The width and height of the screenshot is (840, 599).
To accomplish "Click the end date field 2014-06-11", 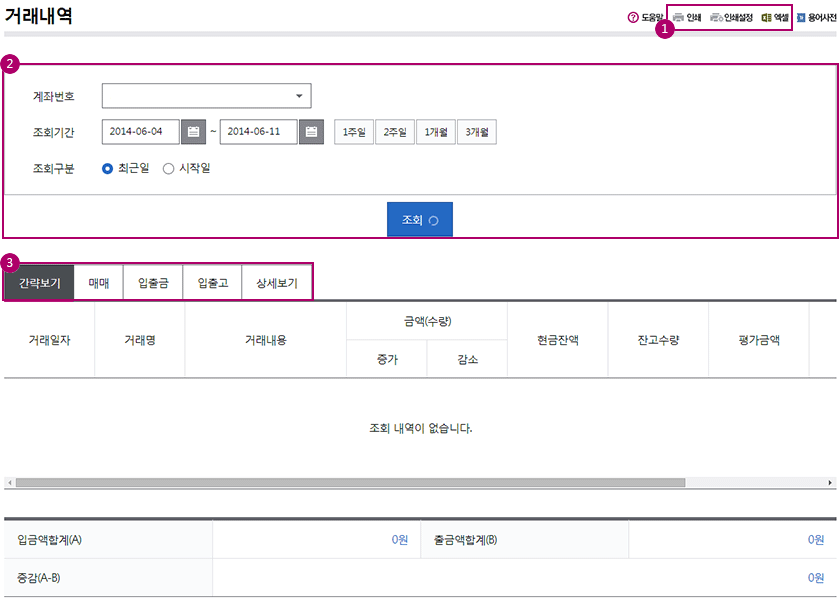I will pos(258,132).
